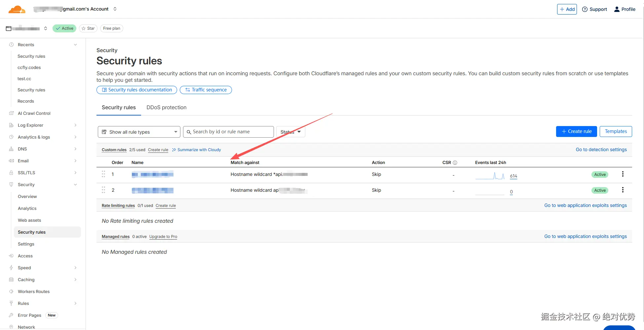
Task: Click the Active domain status badge
Action: click(x=64, y=28)
